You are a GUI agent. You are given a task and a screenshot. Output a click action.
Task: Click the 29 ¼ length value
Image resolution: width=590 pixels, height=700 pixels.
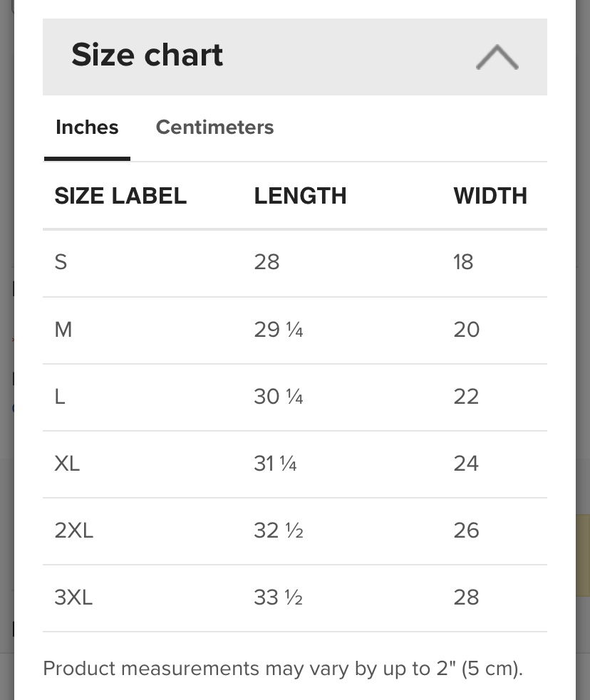[279, 330]
